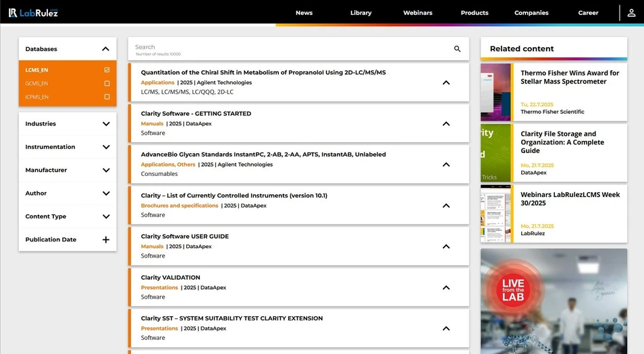Screen dimensions: 644x354
Task: Collapse the Databases panel chevron
Action: (x=106, y=49)
